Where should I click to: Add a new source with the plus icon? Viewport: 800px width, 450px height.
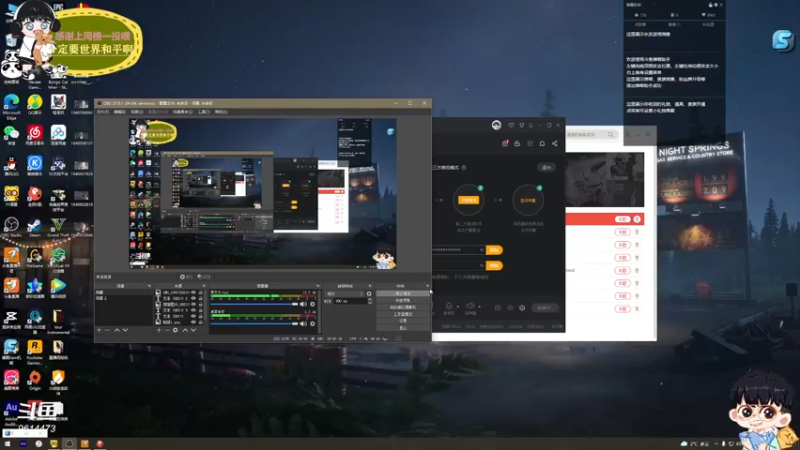(x=159, y=330)
